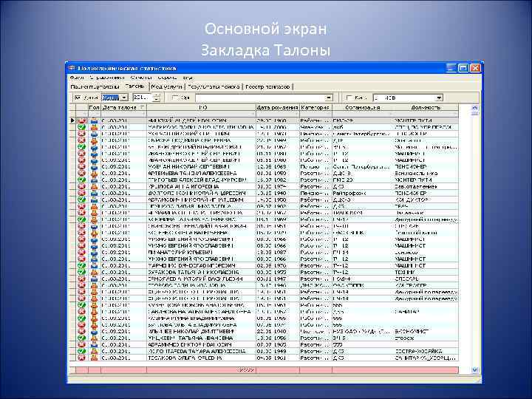Click gender icon in ЕРМОЛАЕВ АНАТОЛИЙ row
The height and width of the screenshot is (399, 532).
click(94, 279)
